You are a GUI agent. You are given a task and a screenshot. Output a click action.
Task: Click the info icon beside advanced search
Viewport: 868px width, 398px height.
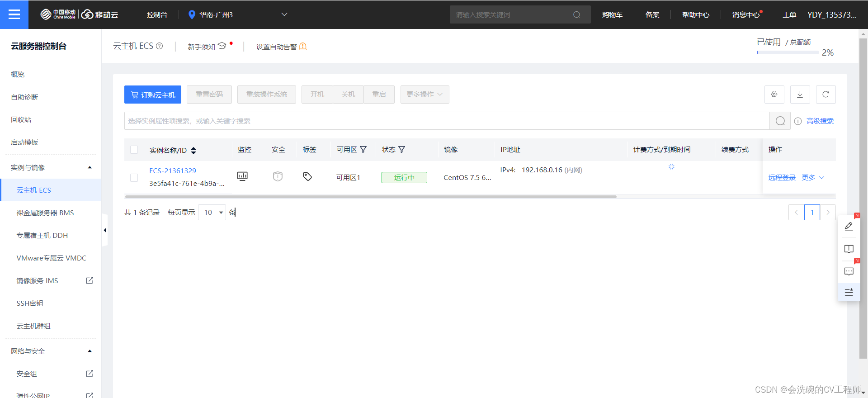[798, 121]
